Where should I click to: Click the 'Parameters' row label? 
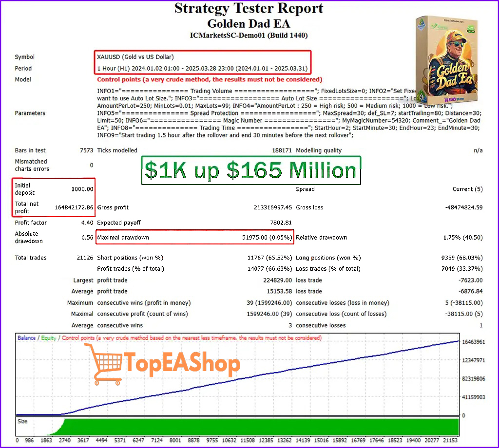click(x=30, y=113)
